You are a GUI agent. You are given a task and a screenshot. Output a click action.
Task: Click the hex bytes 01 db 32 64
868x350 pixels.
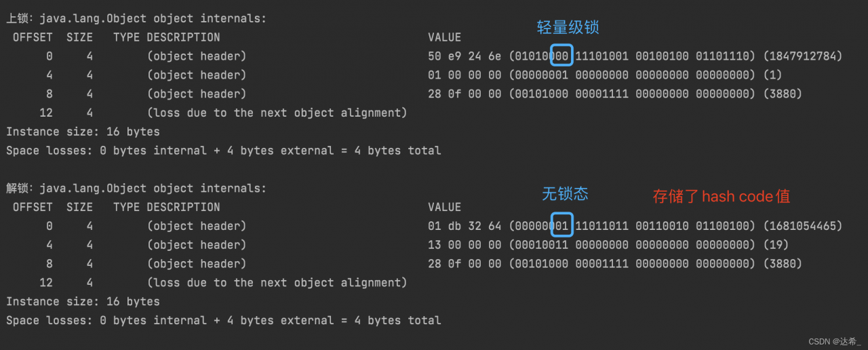tap(465, 226)
